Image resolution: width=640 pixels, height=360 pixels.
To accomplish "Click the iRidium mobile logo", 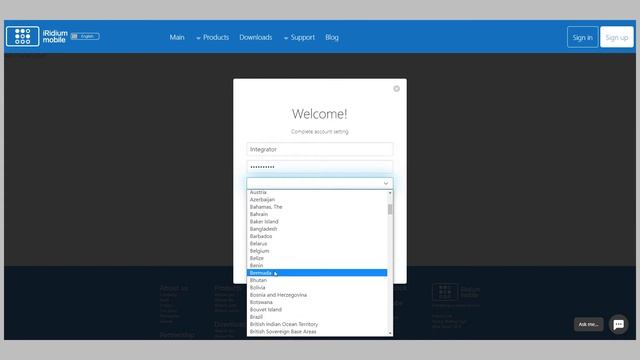I will pos(37,37).
